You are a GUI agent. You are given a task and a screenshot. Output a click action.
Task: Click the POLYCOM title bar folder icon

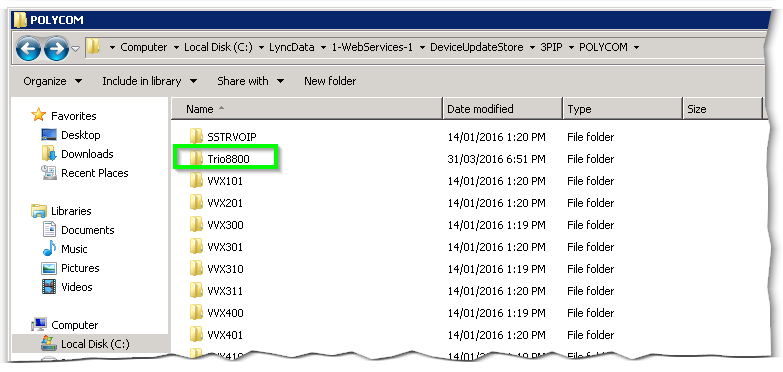click(x=20, y=20)
